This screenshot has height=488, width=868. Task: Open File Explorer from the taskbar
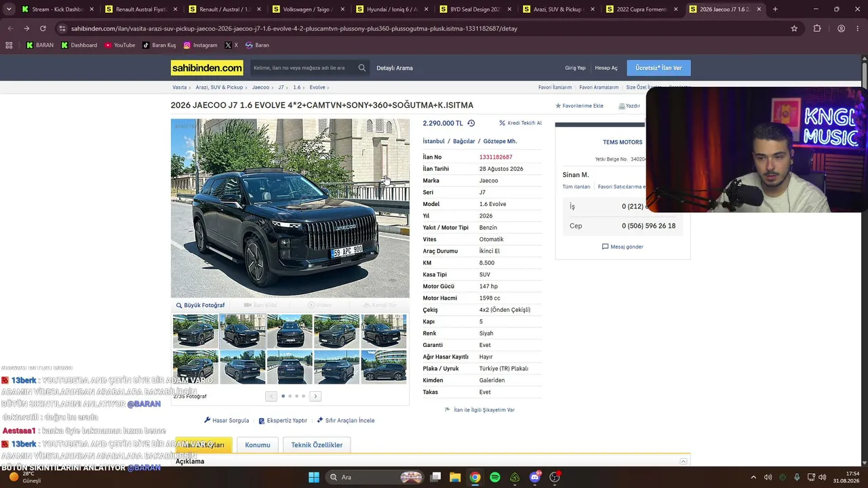click(456, 477)
